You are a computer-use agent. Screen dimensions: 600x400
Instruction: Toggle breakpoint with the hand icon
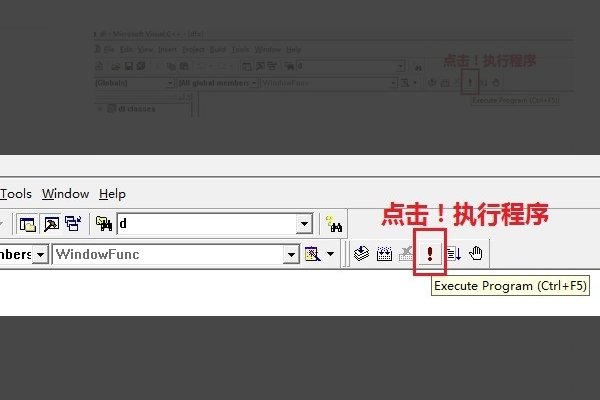(476, 253)
